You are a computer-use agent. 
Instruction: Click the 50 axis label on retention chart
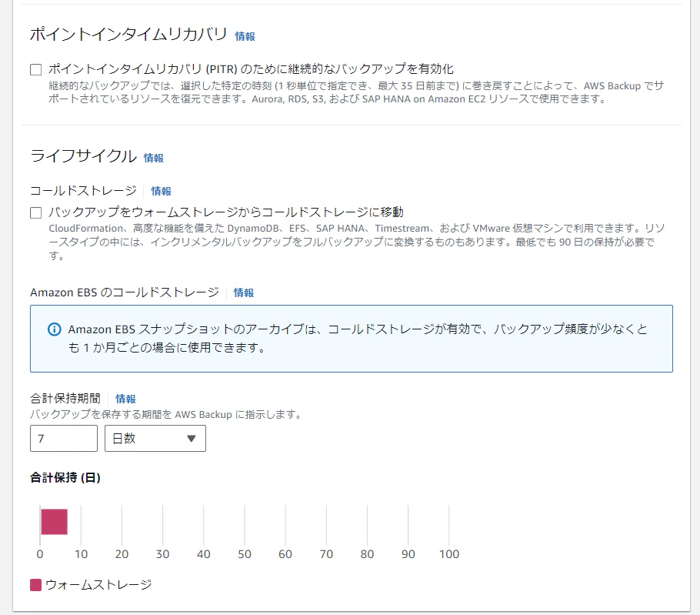[245, 554]
